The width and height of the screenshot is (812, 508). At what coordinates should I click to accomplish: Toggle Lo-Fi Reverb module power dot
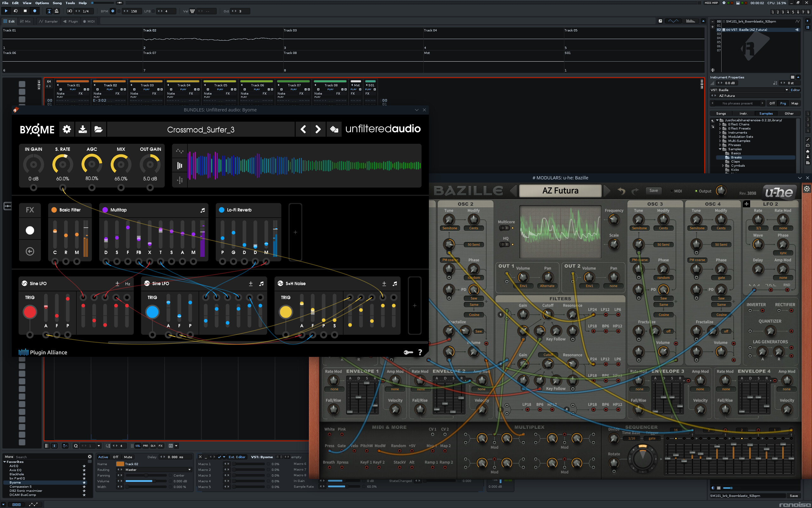(x=221, y=210)
